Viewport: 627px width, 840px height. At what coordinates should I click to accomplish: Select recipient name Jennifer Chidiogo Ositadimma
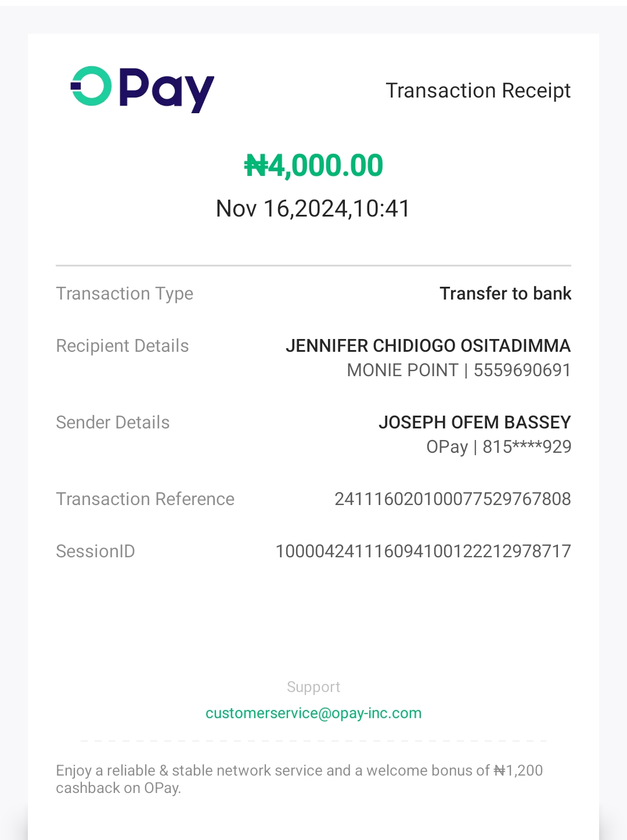428,346
